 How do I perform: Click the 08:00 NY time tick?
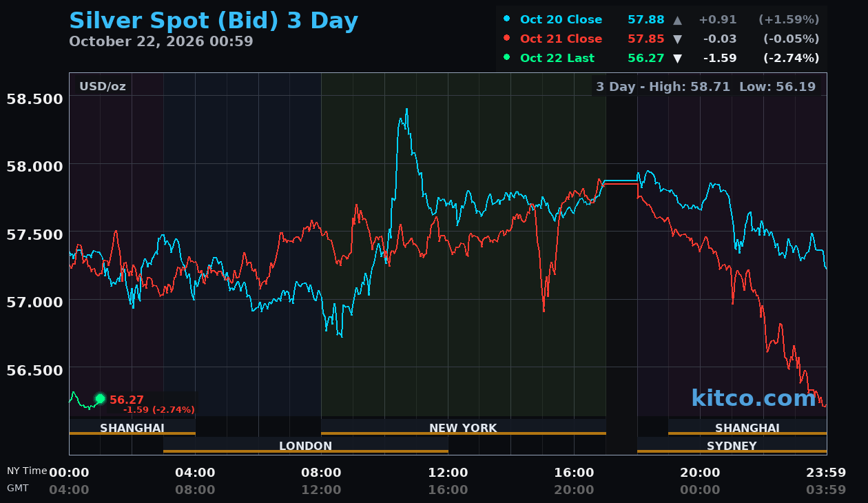click(x=321, y=473)
